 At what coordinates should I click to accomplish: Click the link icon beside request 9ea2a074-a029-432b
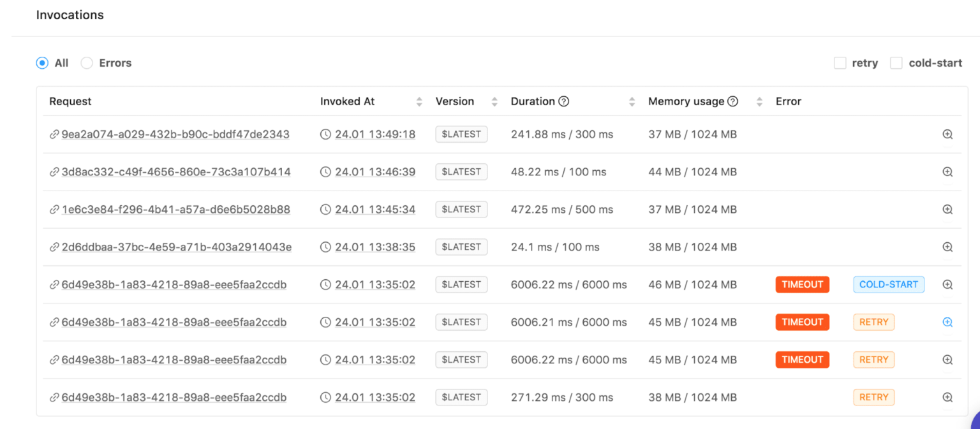(54, 134)
